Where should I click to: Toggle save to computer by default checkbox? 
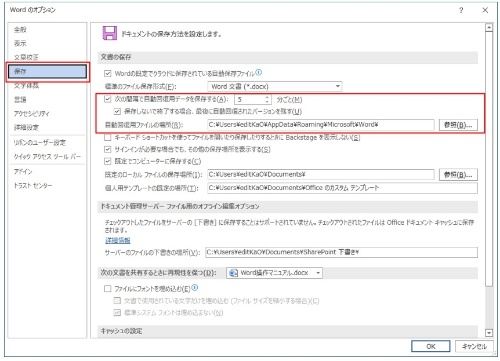coord(108,161)
